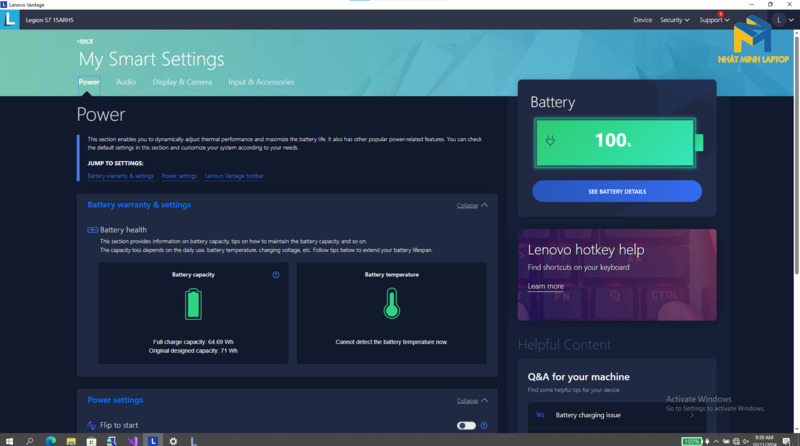
Task: Click the Flip to start info icon
Action: click(x=484, y=426)
